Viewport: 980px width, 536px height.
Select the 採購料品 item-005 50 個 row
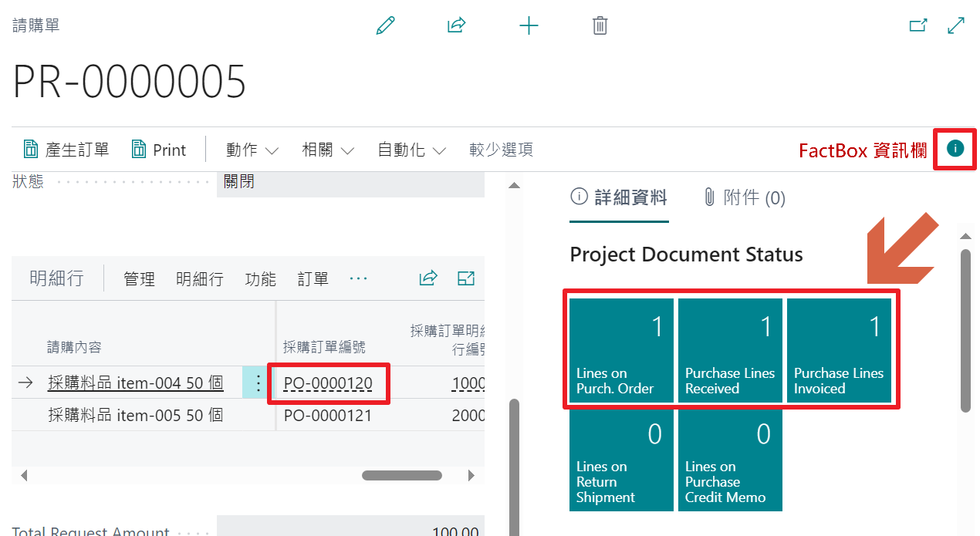pos(135,416)
